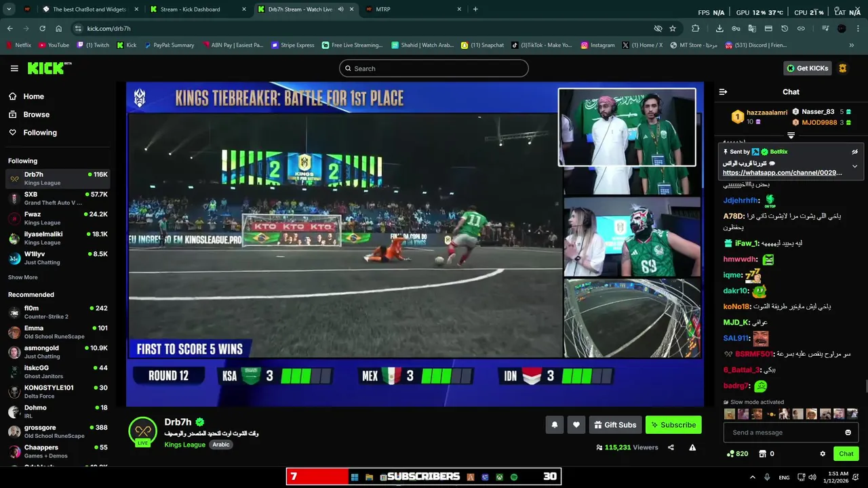
Task: Switch to The best ChatBot and Widgets tab
Action: click(90, 9)
